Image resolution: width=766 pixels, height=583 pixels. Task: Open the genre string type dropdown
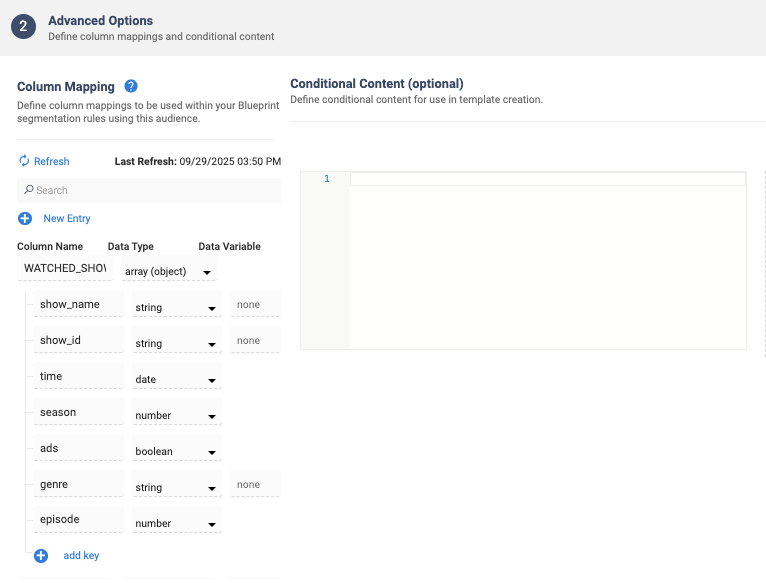coord(176,485)
